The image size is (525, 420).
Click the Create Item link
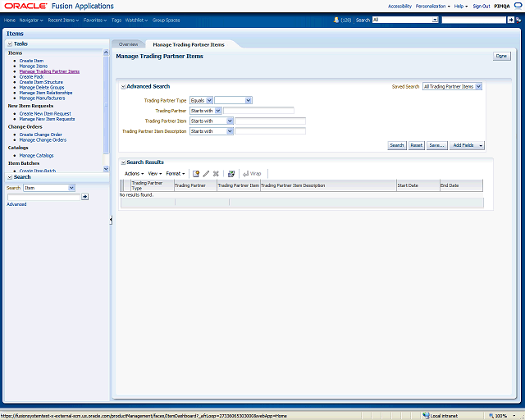31,61
